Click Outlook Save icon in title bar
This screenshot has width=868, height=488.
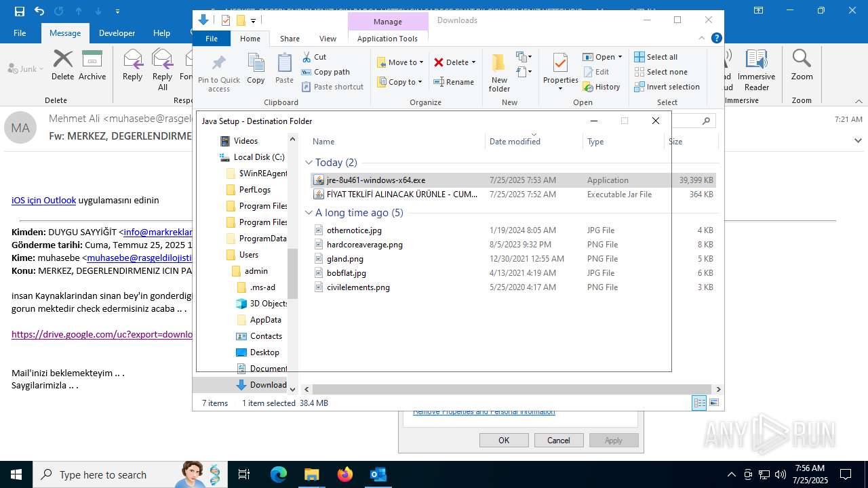tap(19, 11)
